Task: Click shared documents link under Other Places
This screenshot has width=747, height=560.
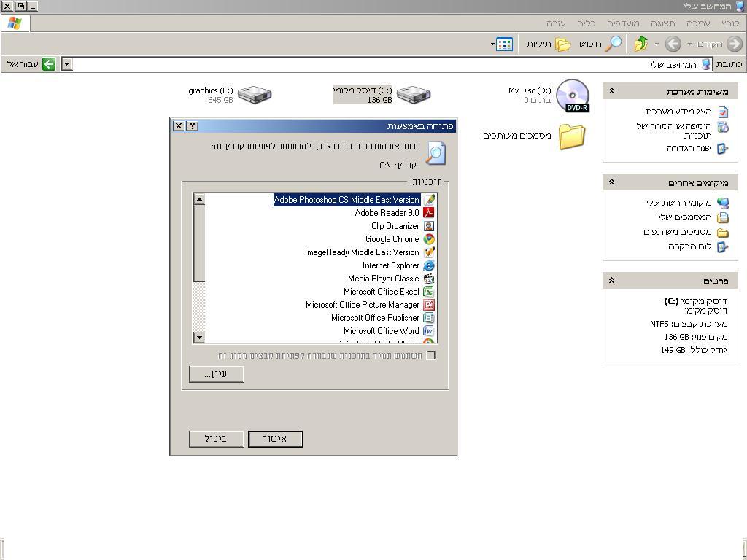Action: [677, 233]
